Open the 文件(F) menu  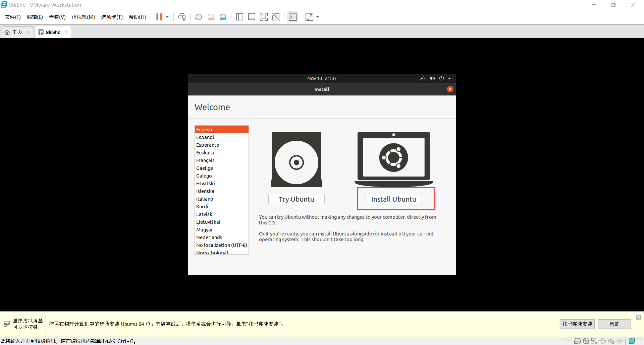coord(13,17)
